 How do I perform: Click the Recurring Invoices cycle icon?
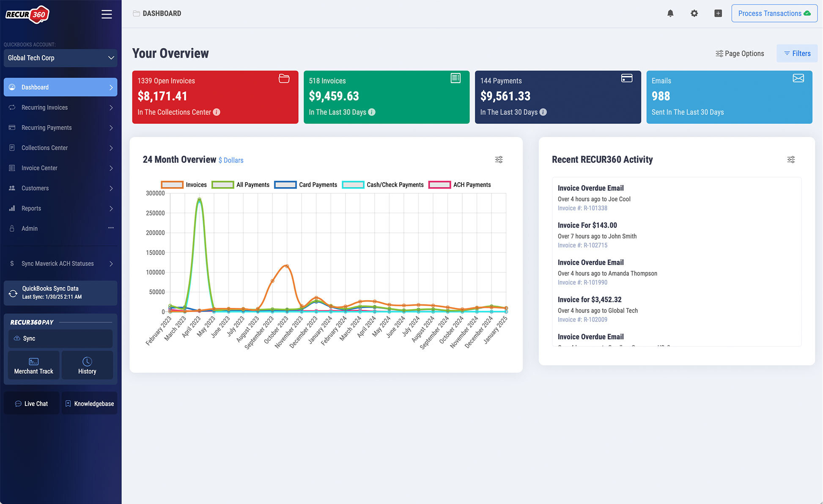pyautogui.click(x=12, y=107)
